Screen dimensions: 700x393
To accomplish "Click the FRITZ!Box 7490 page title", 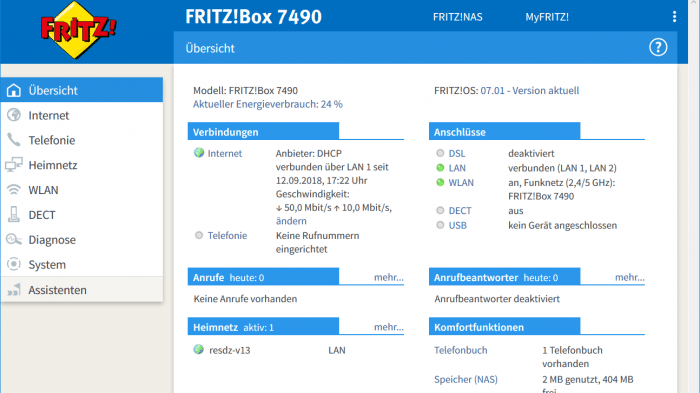I will click(253, 17).
